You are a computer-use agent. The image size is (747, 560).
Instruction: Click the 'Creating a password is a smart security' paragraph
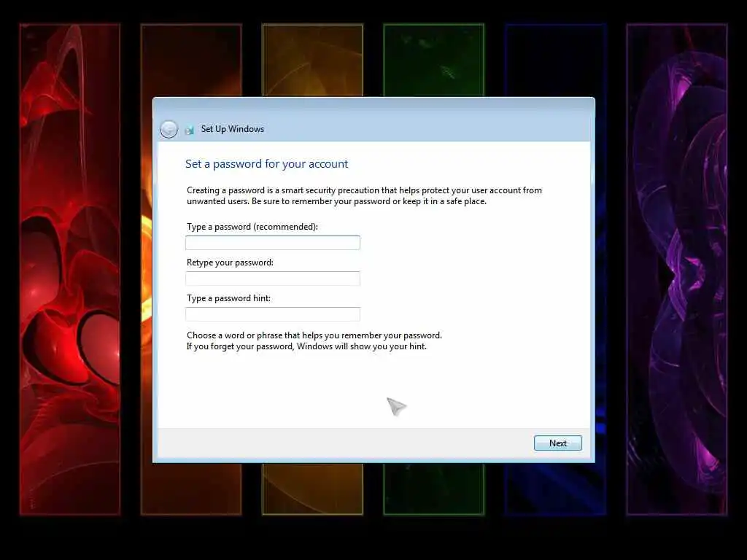pyautogui.click(x=365, y=195)
